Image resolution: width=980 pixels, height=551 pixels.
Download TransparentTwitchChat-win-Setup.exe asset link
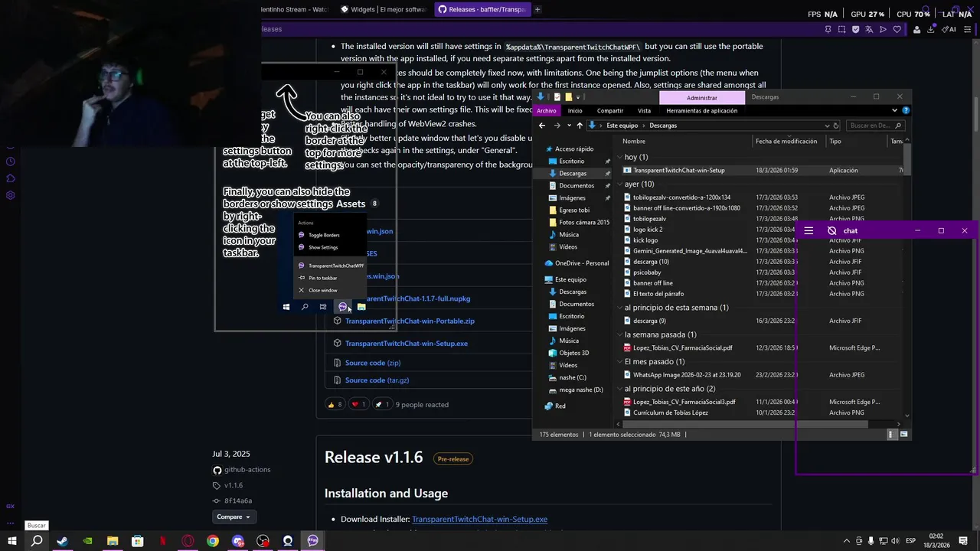coord(407,344)
